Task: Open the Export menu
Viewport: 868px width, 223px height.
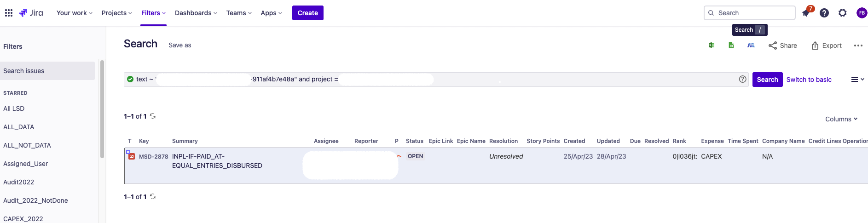Action: tap(827, 46)
